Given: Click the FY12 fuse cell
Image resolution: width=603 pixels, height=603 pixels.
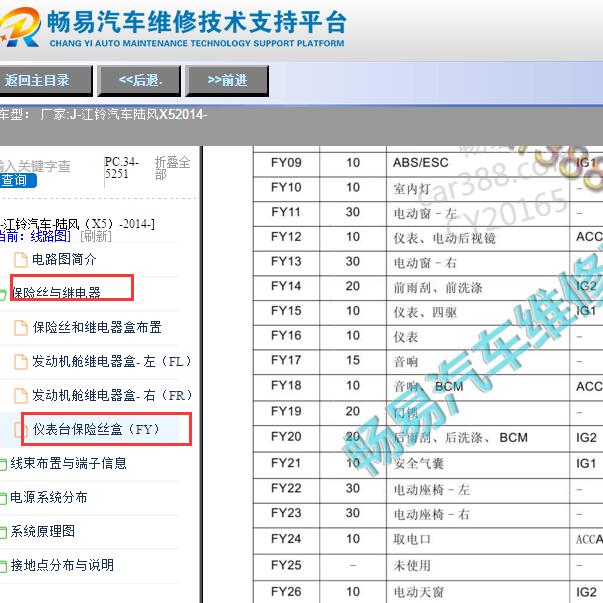Looking at the screenshot, I should pos(286,237).
